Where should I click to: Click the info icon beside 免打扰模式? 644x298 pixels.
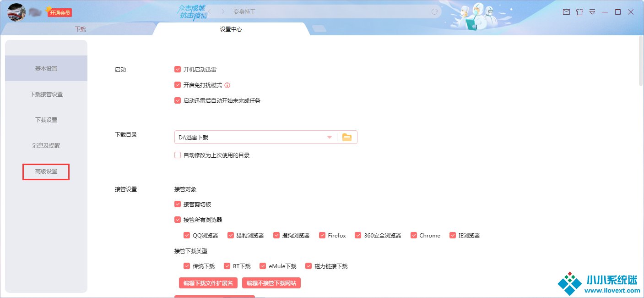point(227,85)
